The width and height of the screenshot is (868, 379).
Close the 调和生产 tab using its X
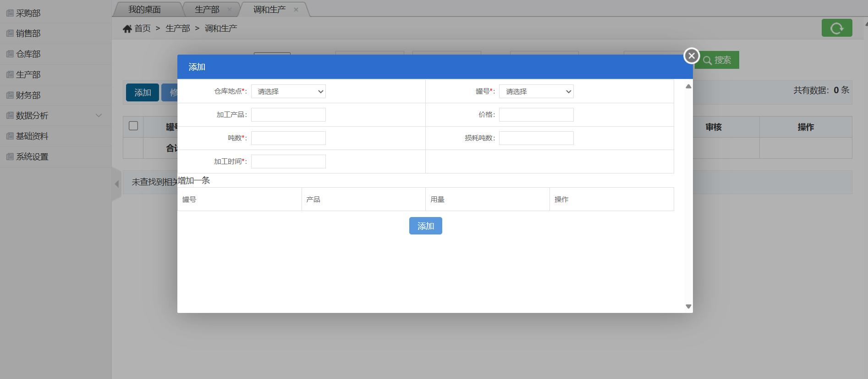[296, 10]
